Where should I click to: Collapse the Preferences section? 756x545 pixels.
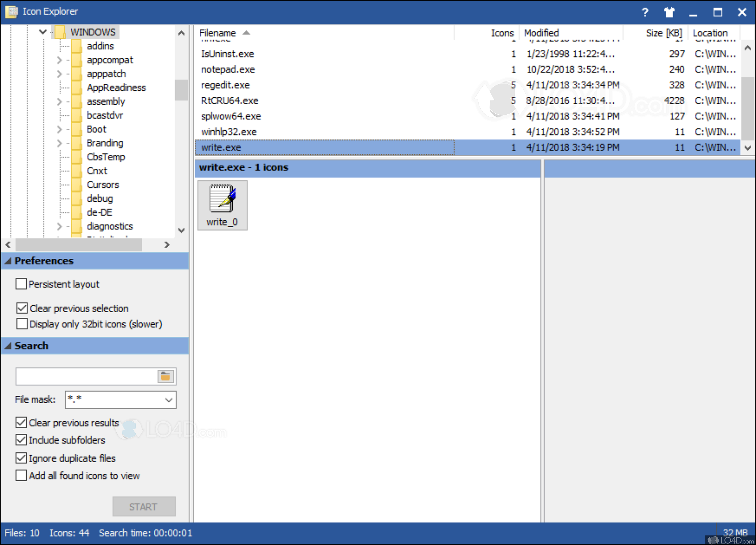point(8,261)
